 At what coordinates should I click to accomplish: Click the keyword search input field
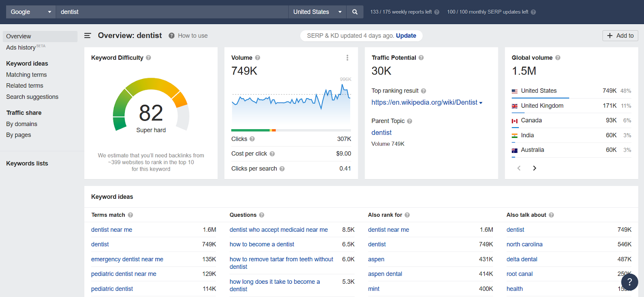172,12
